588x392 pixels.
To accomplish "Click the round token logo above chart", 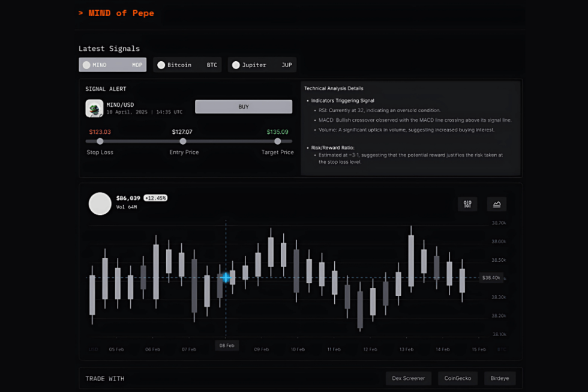I will pos(100,204).
